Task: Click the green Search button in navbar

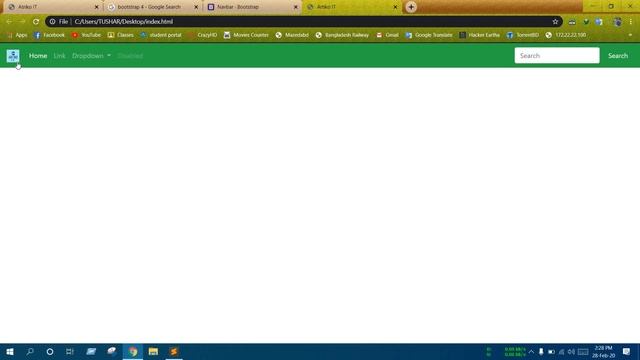Action: 618,56
